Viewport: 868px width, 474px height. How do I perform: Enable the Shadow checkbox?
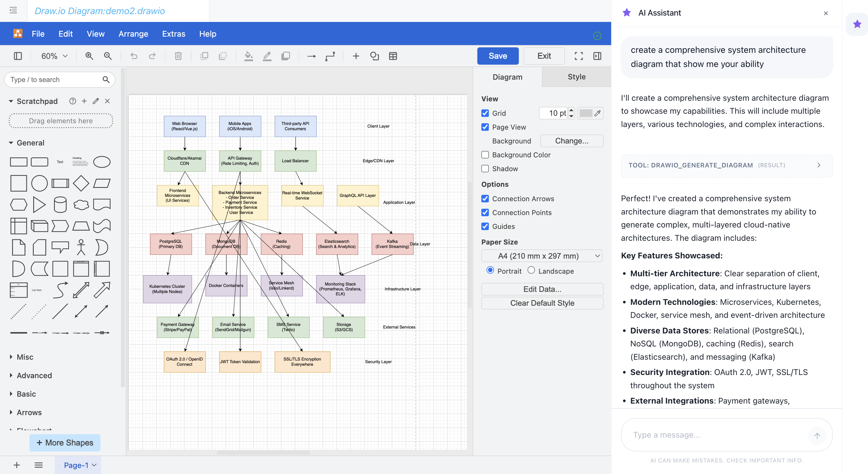coord(485,169)
